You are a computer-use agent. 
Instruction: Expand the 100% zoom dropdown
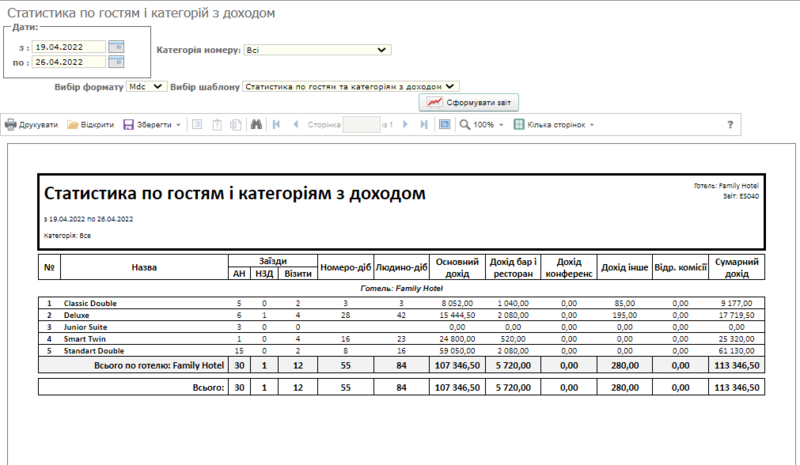coord(482,125)
